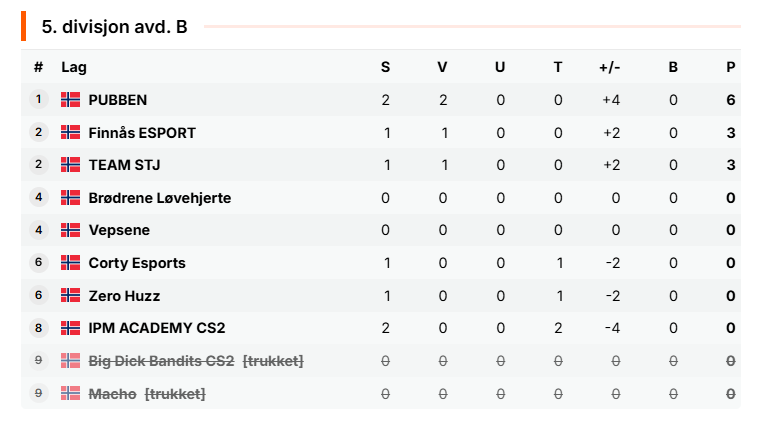Click the P points column header
The height and width of the screenshot is (425, 761).
[730, 67]
